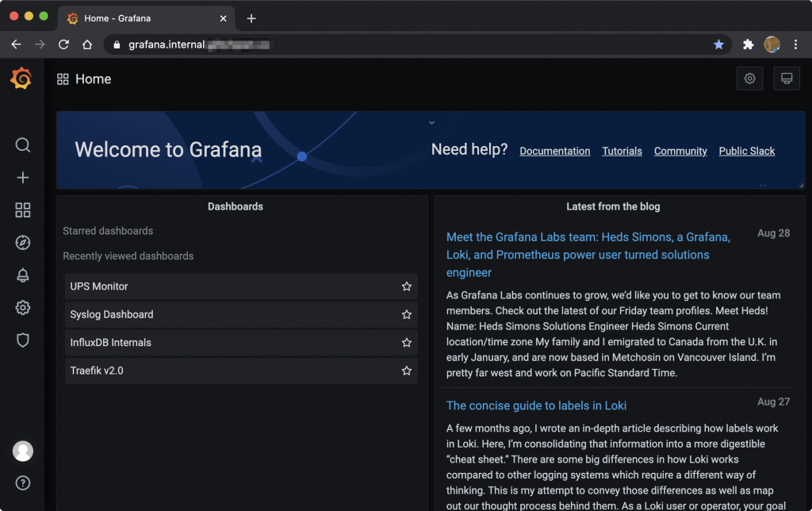The width and height of the screenshot is (812, 511).
Task: Open the Explore compass icon
Action: (x=23, y=243)
